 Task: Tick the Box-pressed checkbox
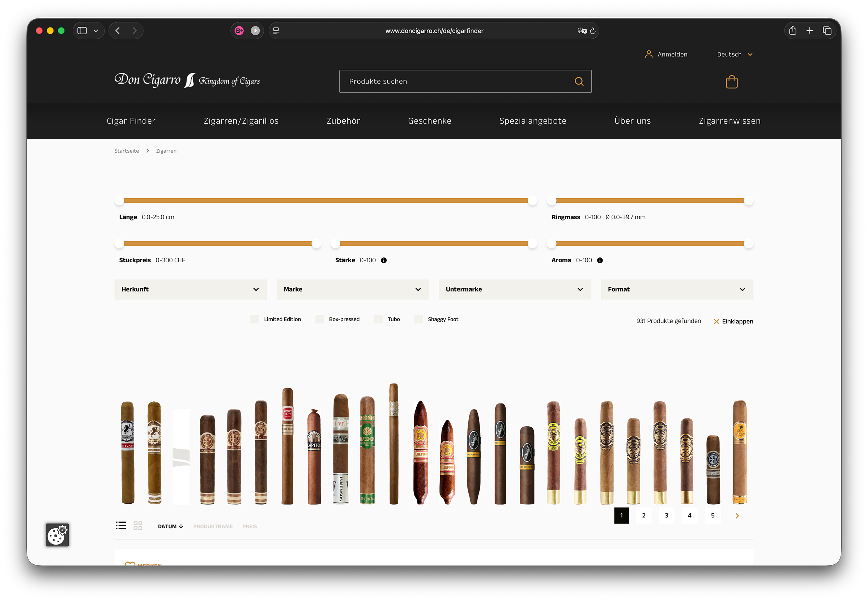pyautogui.click(x=320, y=319)
